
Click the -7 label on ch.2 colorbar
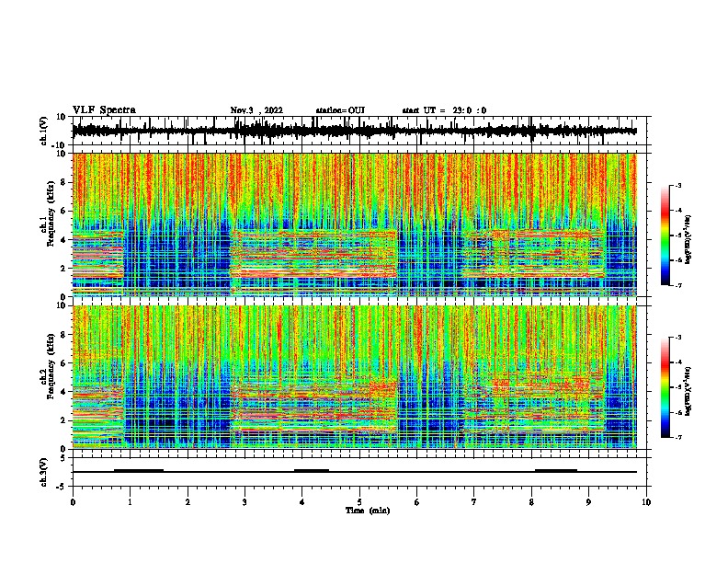click(677, 437)
